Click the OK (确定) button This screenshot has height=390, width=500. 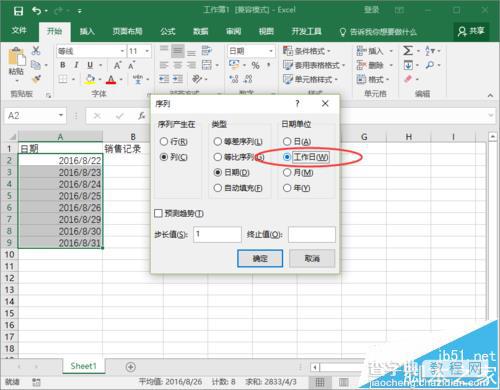pyautogui.click(x=260, y=258)
